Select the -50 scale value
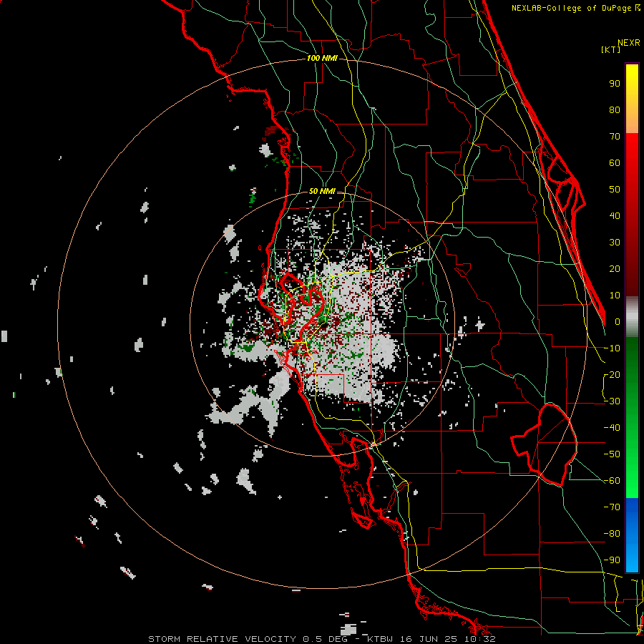644x644 pixels. coord(612,454)
